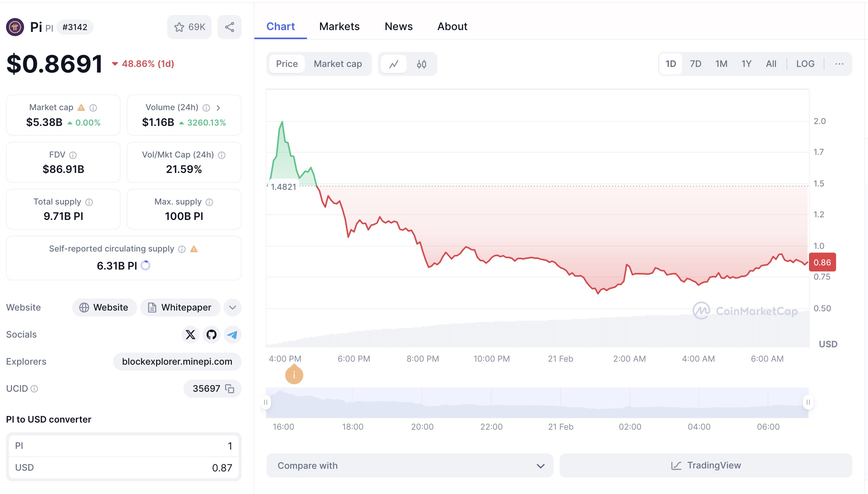Select the All time range

[771, 64]
